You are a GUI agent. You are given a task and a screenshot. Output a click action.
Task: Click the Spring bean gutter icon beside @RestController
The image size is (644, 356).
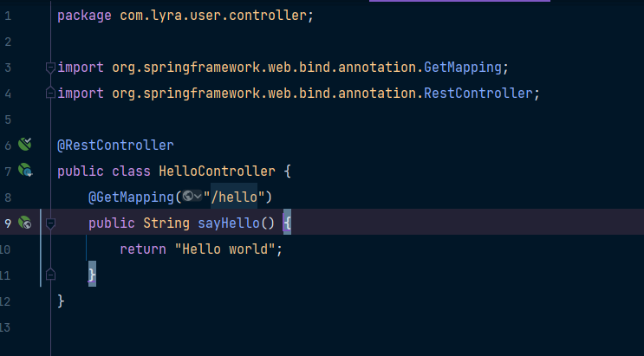coord(25,145)
